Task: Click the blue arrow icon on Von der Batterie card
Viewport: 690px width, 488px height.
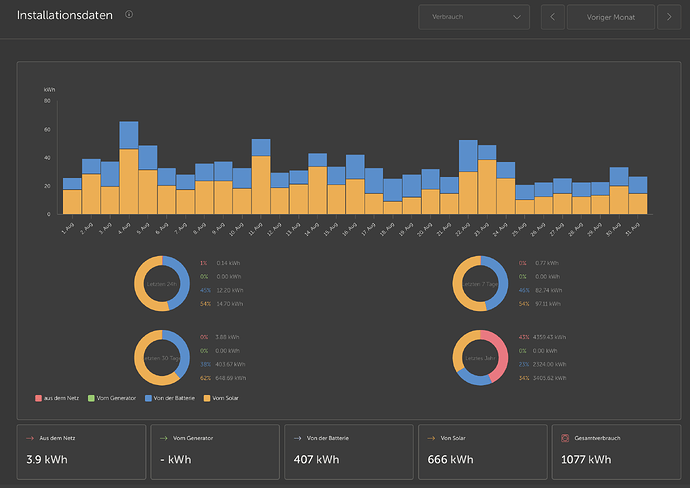Action: tap(297, 438)
